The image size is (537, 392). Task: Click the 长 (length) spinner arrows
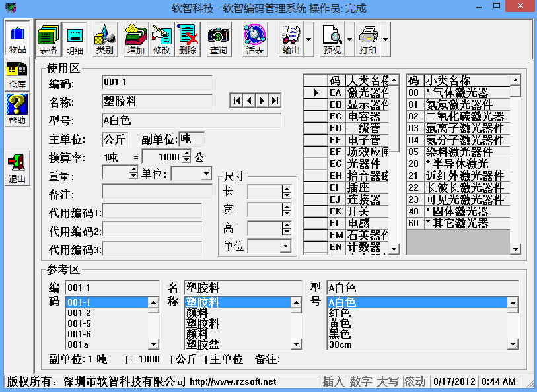pyautogui.click(x=287, y=192)
